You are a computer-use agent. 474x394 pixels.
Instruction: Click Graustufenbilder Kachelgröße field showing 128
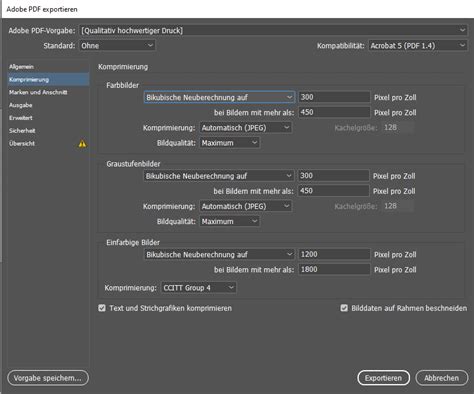tap(398, 206)
